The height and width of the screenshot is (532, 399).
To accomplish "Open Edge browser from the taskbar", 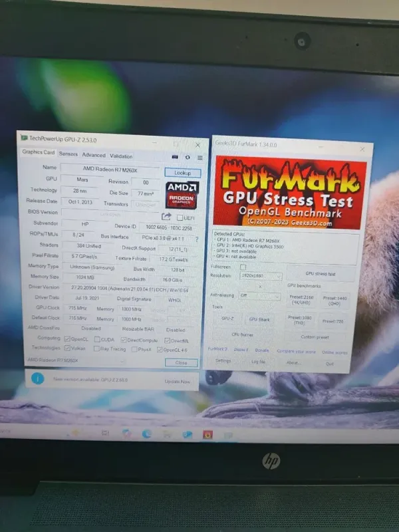I will (x=147, y=434).
